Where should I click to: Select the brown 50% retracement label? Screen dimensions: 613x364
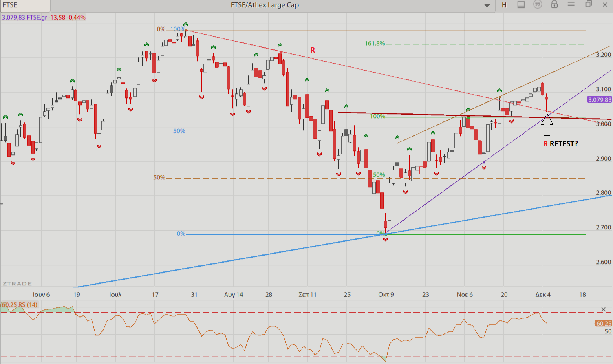point(159,178)
